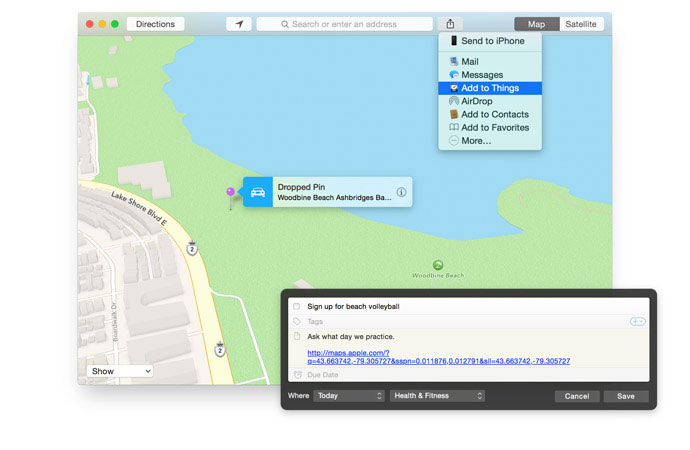Click the Things icon in the share menu

coord(454,88)
